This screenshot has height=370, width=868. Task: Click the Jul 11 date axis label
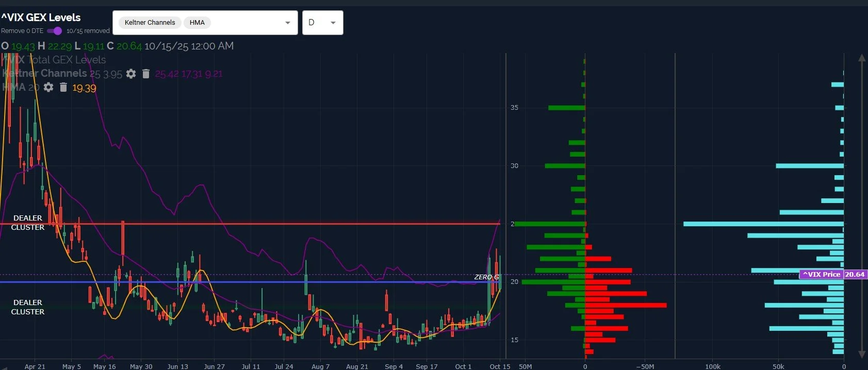(251, 366)
